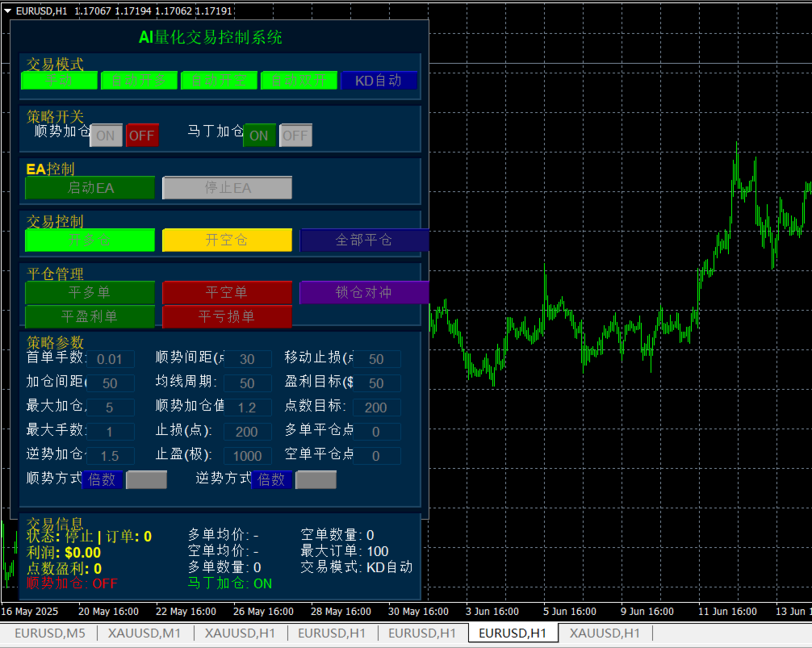Click the purple 锁仓对冲 button
812x648 pixels.
coord(364,292)
